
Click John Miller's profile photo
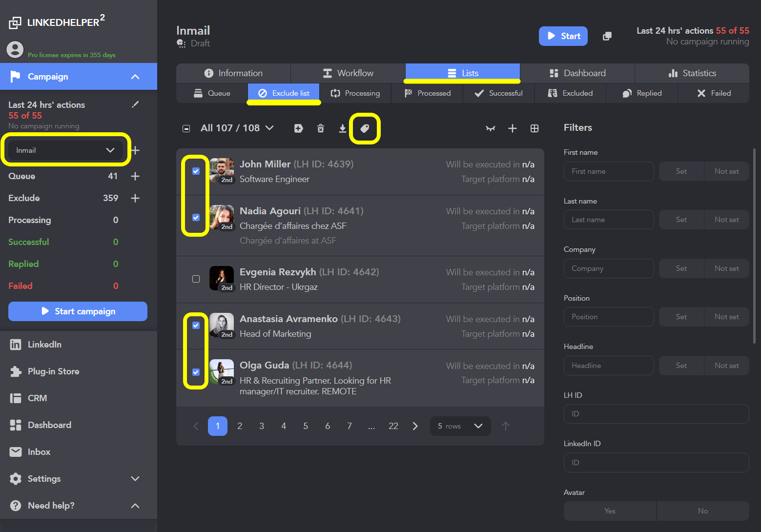tap(222, 170)
